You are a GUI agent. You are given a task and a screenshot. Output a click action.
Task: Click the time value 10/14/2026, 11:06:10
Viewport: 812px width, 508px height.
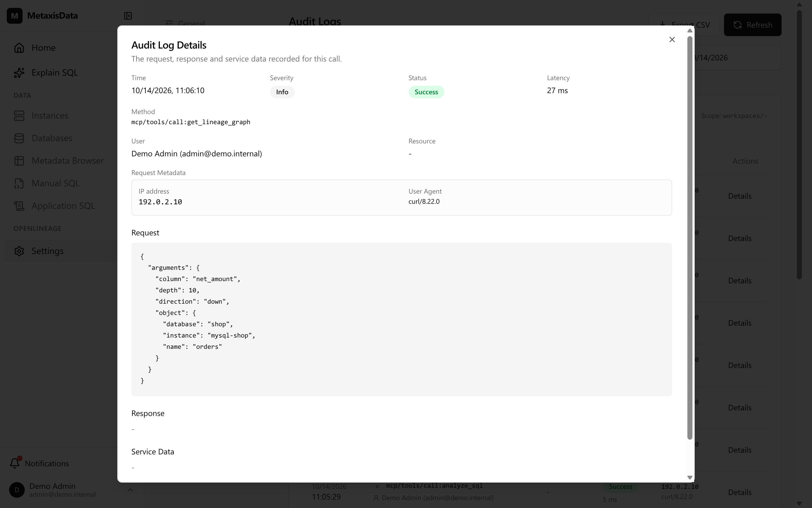pyautogui.click(x=168, y=90)
